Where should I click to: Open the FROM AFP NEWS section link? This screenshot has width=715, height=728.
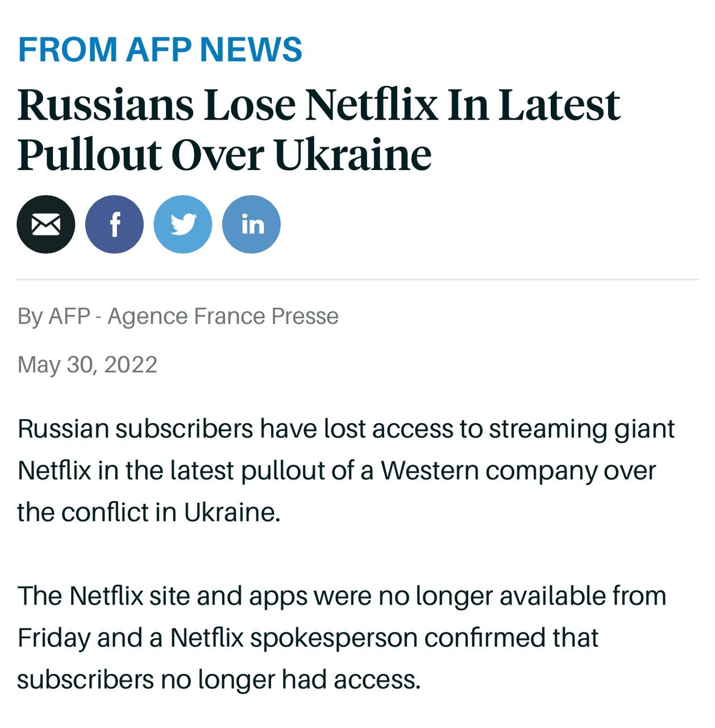point(160,49)
